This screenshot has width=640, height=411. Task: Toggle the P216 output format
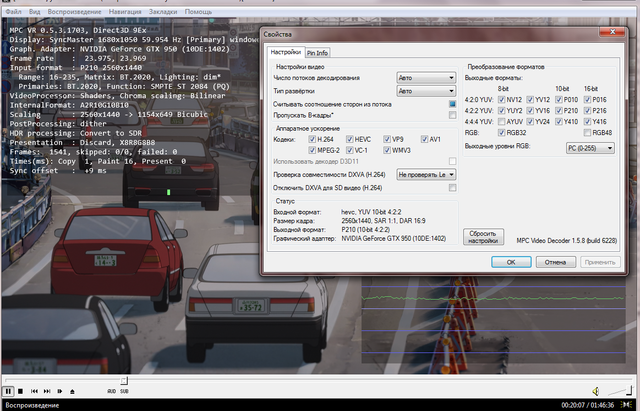587,111
